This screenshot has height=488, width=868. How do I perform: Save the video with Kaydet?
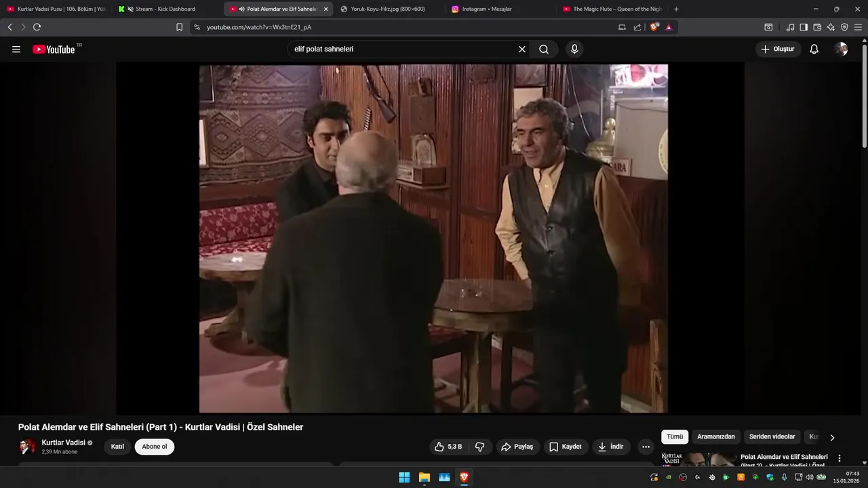tap(566, 447)
